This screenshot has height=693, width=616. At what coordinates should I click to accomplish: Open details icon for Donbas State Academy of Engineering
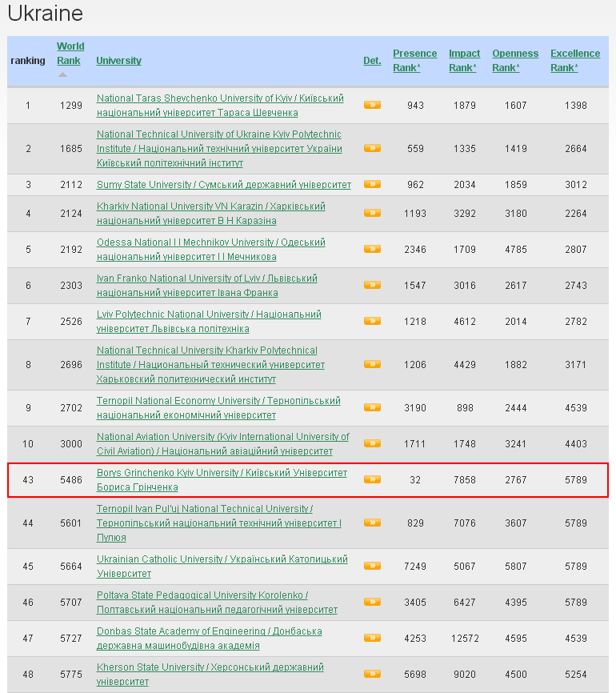(x=372, y=638)
